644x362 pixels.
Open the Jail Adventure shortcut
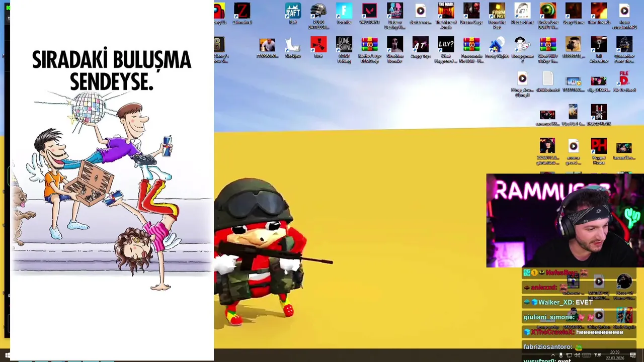pyautogui.click(x=599, y=50)
